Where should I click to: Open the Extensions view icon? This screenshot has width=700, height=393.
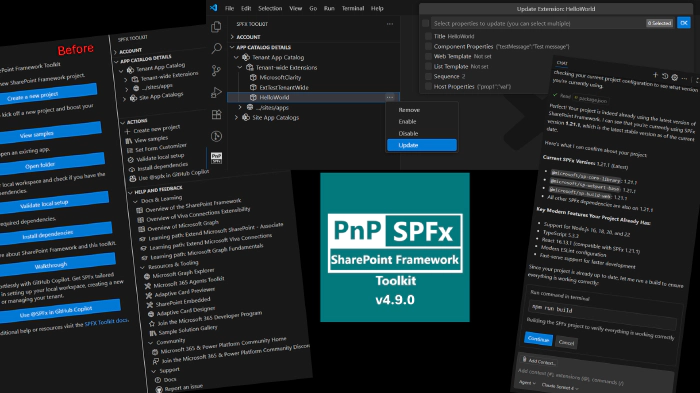click(x=217, y=114)
